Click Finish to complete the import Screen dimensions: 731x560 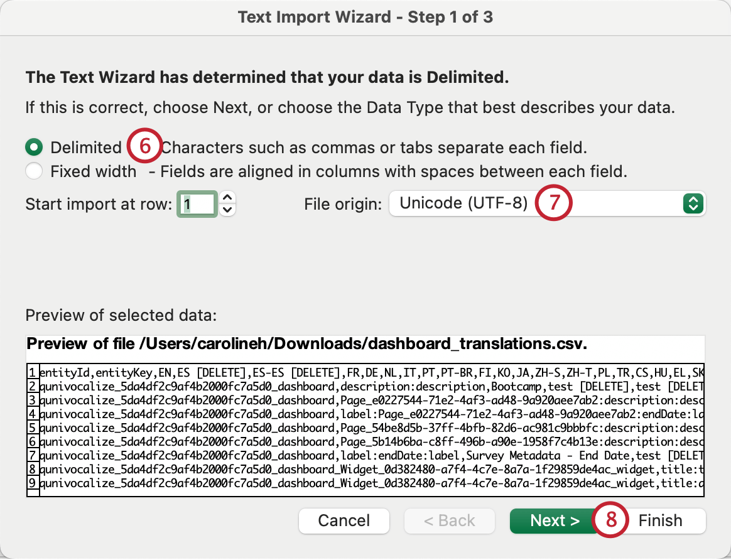tap(660, 520)
